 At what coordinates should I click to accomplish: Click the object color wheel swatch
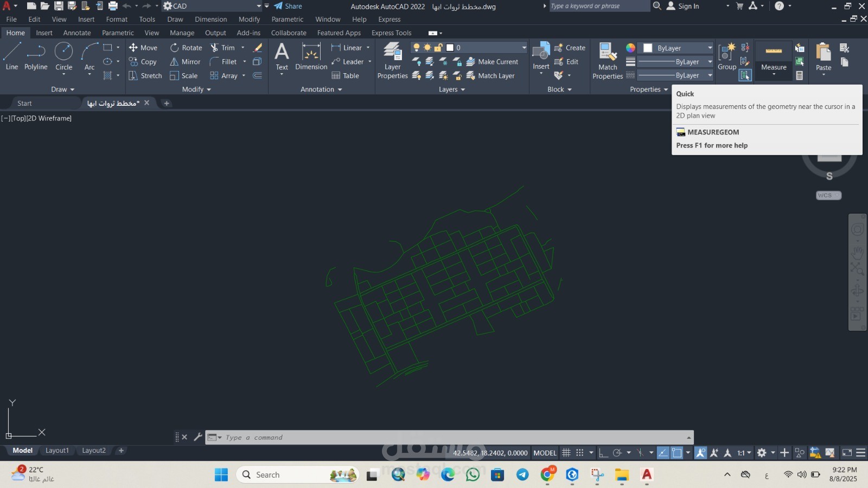pyautogui.click(x=630, y=48)
